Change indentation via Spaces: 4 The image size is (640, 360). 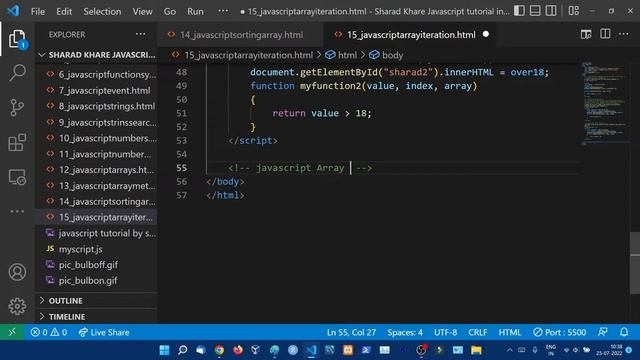coord(405,332)
